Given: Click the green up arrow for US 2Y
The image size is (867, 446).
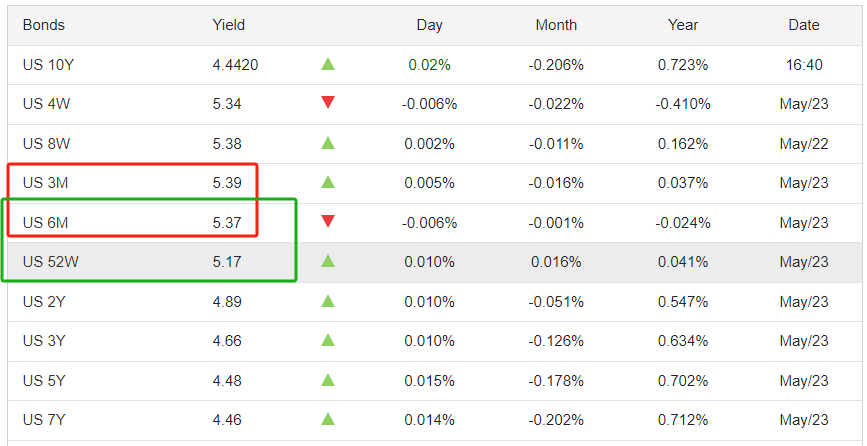Looking at the screenshot, I should point(328,301).
